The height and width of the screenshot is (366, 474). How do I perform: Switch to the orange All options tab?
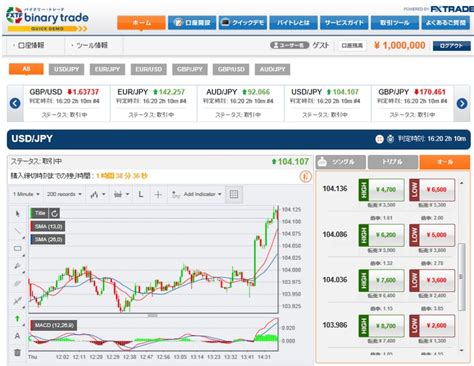(445, 162)
